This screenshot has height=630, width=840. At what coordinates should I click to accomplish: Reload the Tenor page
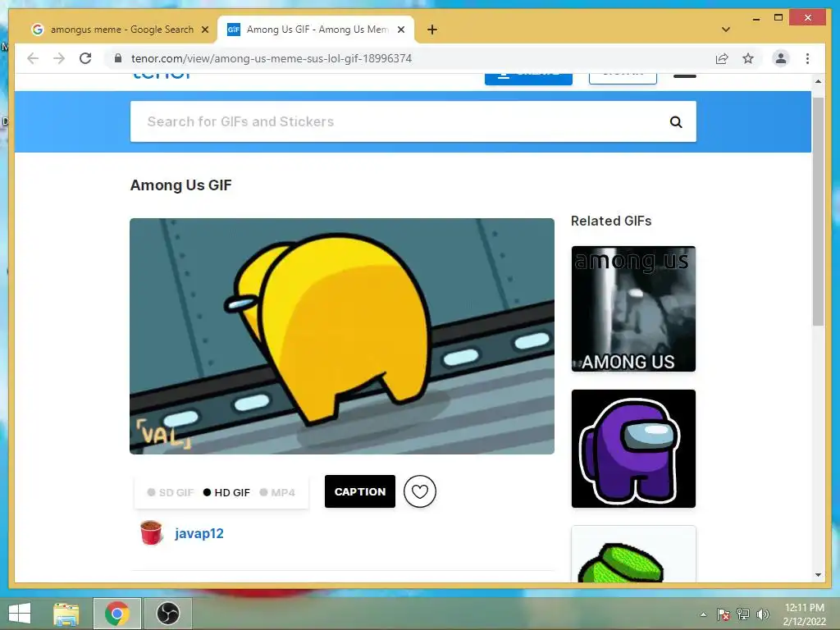(85, 58)
